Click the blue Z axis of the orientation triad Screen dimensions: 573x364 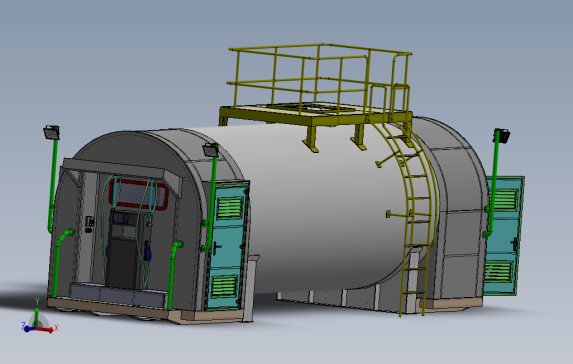(29, 329)
